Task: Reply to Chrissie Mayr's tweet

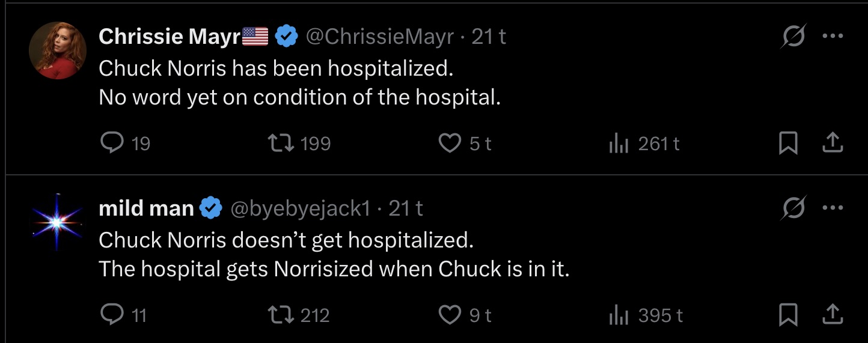Action: [112, 143]
